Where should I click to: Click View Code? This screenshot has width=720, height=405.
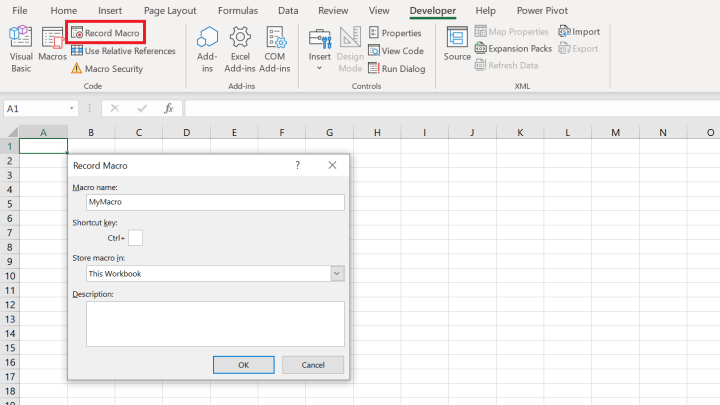(x=396, y=51)
